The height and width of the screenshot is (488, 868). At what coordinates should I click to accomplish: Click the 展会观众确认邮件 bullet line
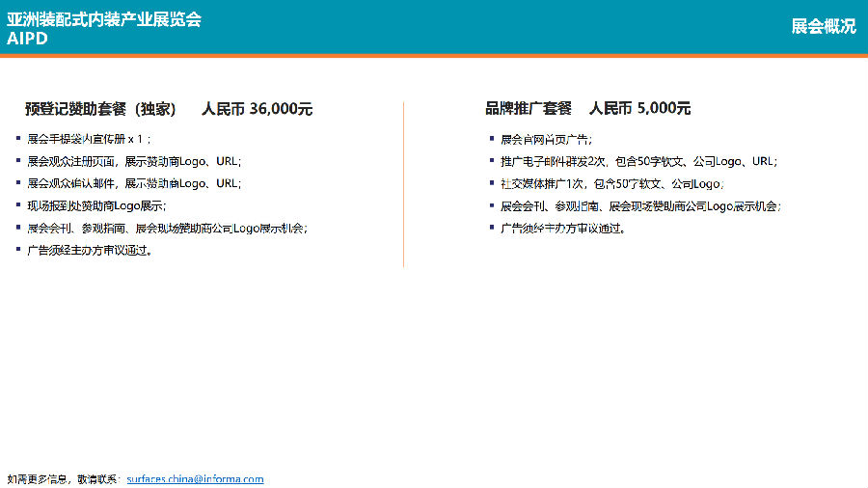(134, 183)
